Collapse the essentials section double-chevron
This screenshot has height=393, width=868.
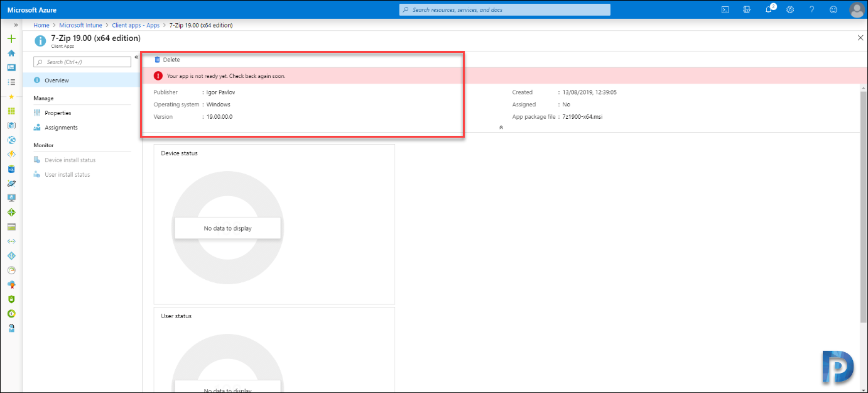(x=501, y=127)
